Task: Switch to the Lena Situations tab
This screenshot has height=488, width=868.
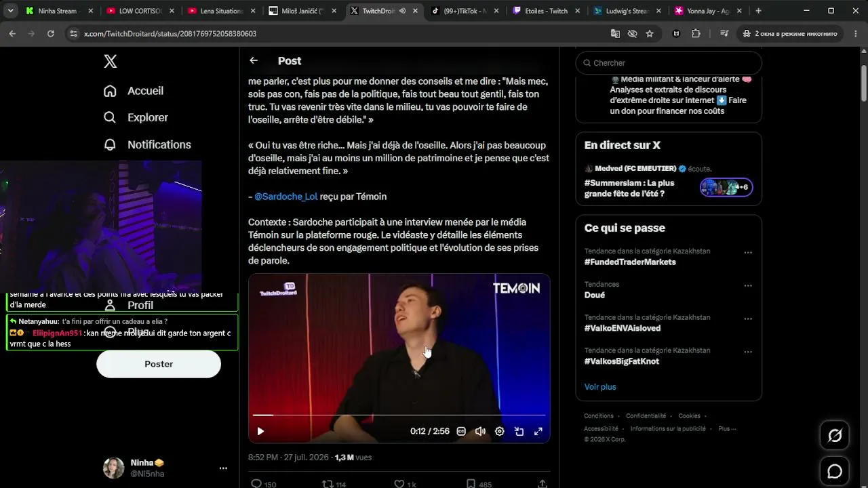Action: coord(221,11)
